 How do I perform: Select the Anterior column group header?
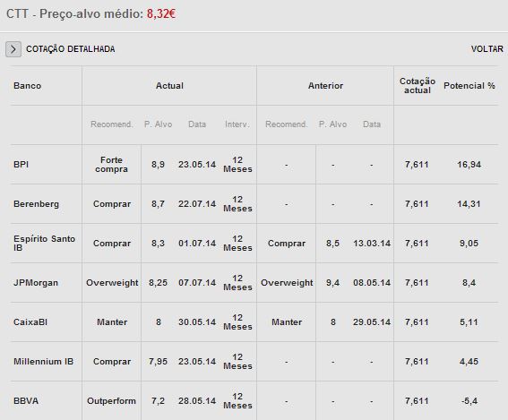pos(325,86)
